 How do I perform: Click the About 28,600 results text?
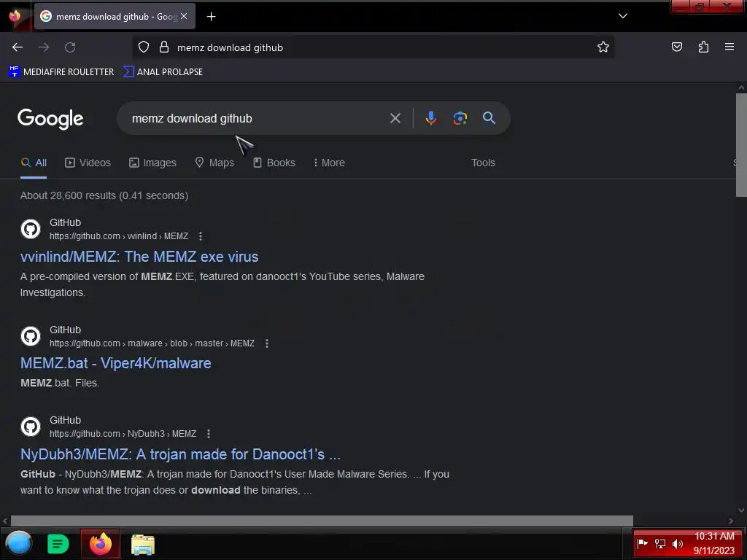pyautogui.click(x=104, y=195)
